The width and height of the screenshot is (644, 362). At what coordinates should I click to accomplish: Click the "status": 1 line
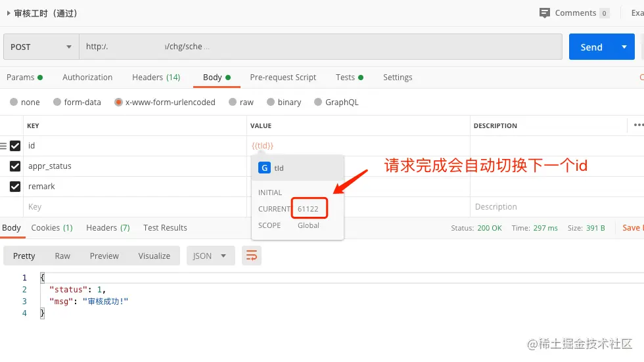click(78, 290)
